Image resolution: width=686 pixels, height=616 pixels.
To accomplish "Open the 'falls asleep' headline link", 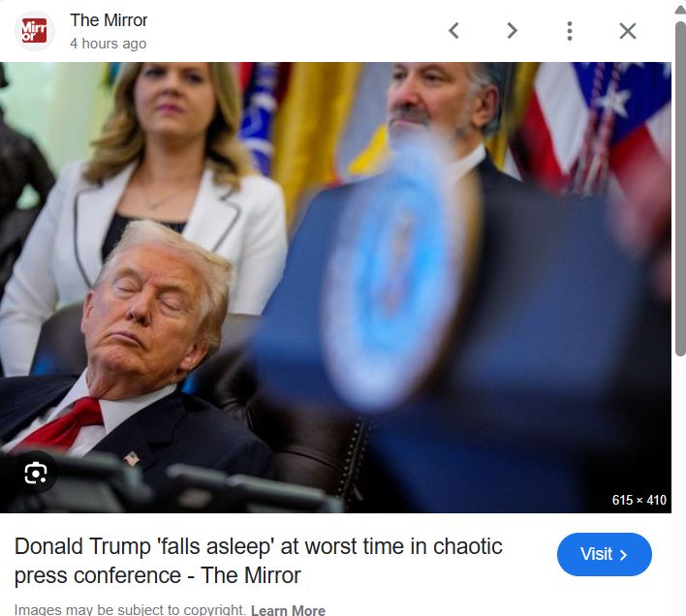I will coord(258,561).
